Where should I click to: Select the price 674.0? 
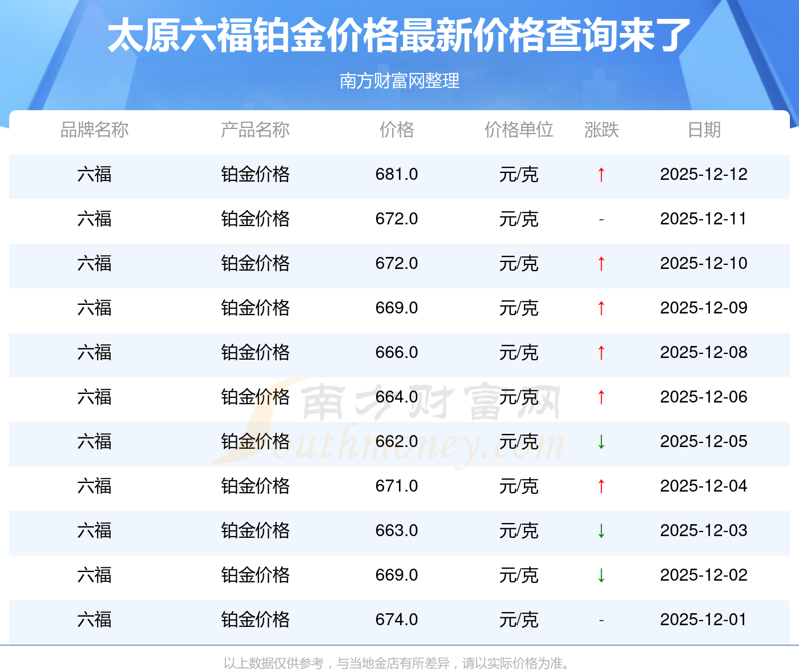point(397,619)
